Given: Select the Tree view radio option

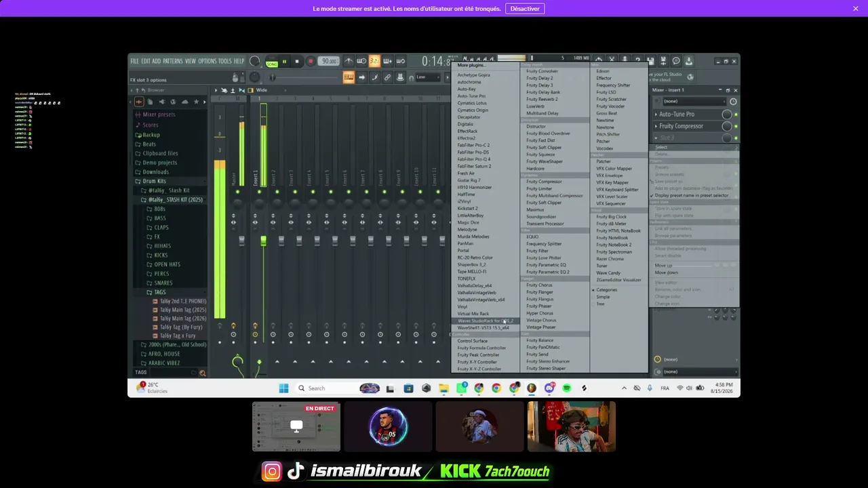Looking at the screenshot, I should pyautogui.click(x=600, y=304).
